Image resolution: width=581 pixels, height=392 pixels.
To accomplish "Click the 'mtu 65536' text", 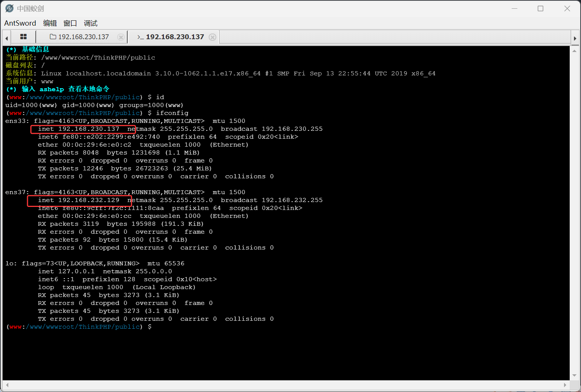I will [166, 263].
